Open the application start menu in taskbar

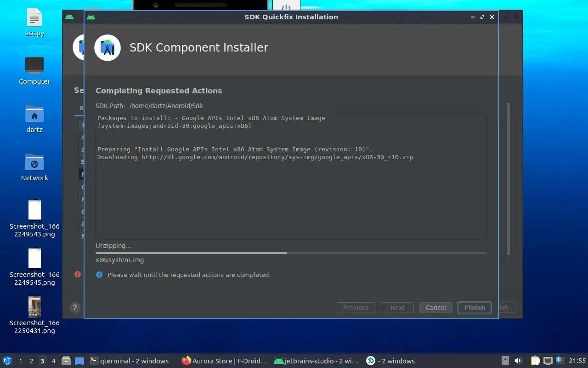7,361
